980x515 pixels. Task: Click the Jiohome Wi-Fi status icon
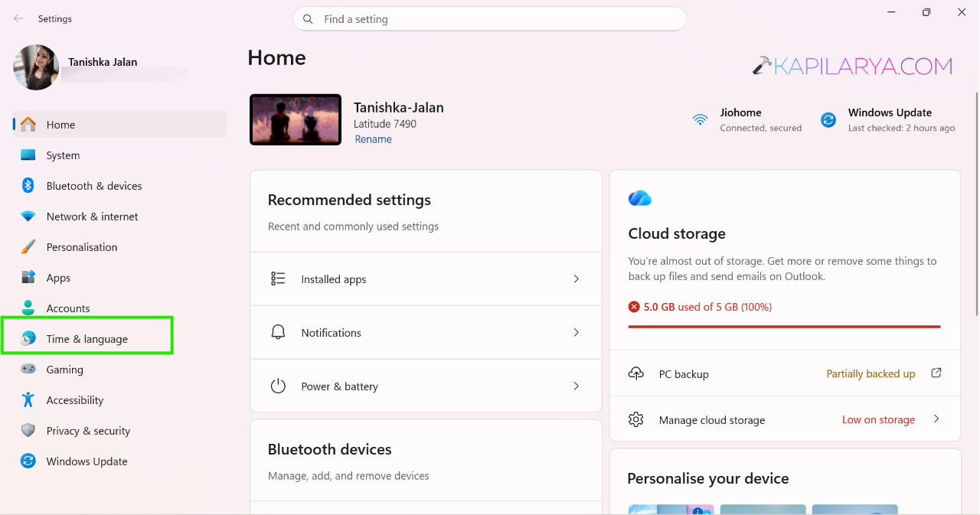coord(701,120)
